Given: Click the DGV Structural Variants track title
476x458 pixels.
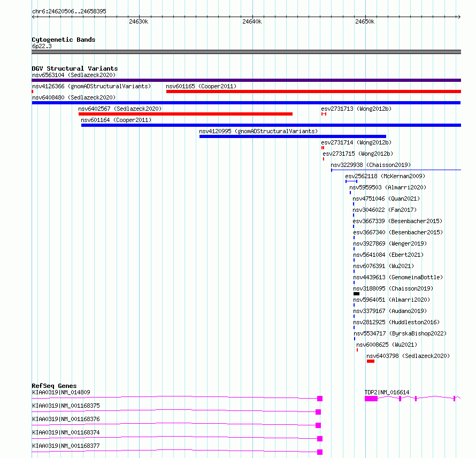Looking at the screenshot, I should pos(75,68).
